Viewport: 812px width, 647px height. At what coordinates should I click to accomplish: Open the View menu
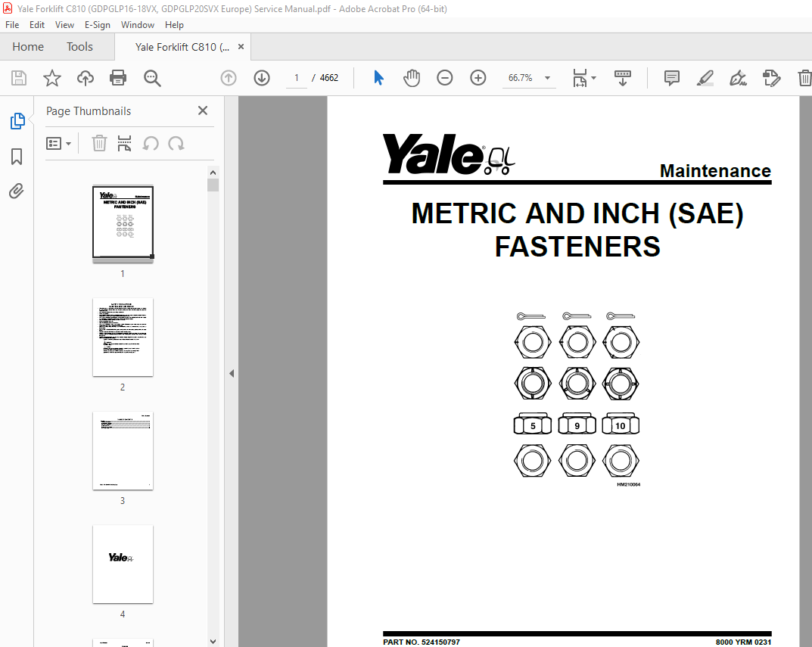(65, 25)
